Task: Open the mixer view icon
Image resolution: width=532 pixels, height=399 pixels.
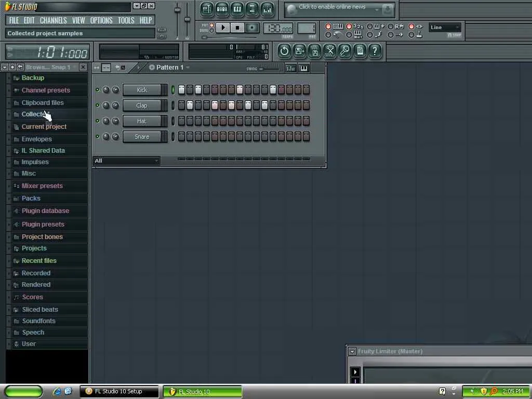Action: 268,9
